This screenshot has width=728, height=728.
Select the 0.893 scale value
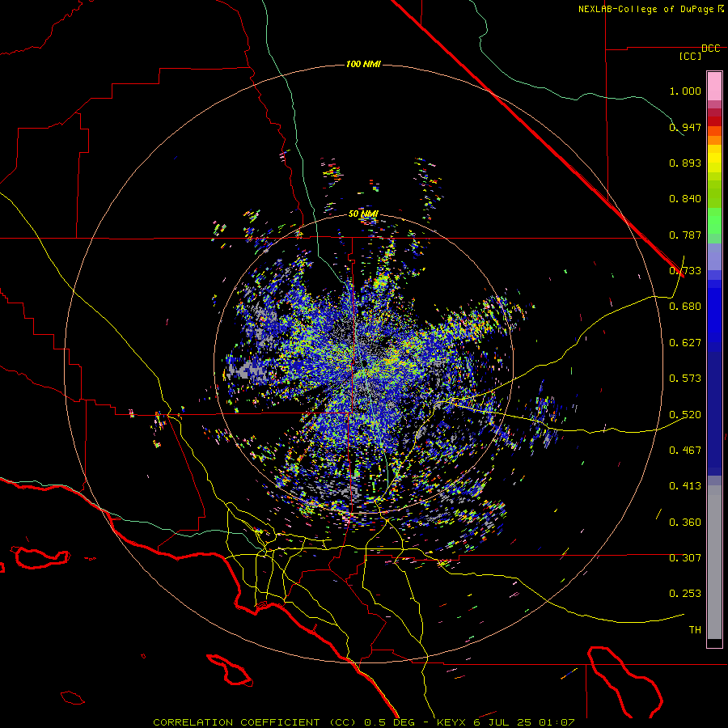point(685,163)
